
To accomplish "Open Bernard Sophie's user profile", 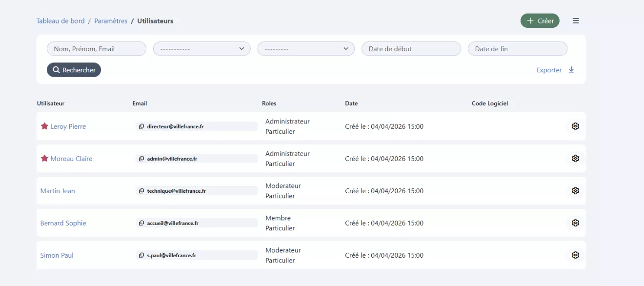I will tap(63, 223).
